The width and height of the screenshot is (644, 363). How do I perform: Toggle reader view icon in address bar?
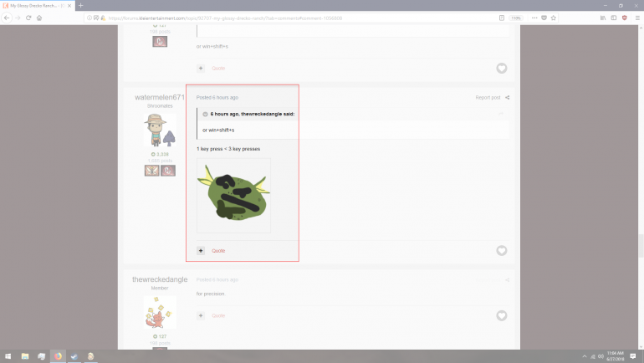[x=502, y=18]
